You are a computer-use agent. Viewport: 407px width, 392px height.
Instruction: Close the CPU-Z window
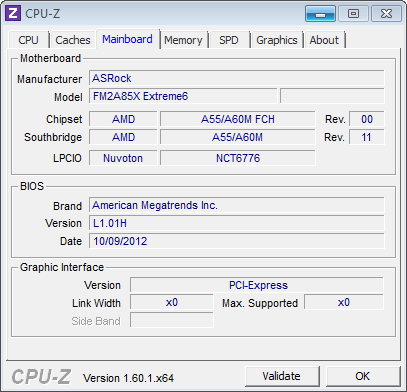coord(386,14)
